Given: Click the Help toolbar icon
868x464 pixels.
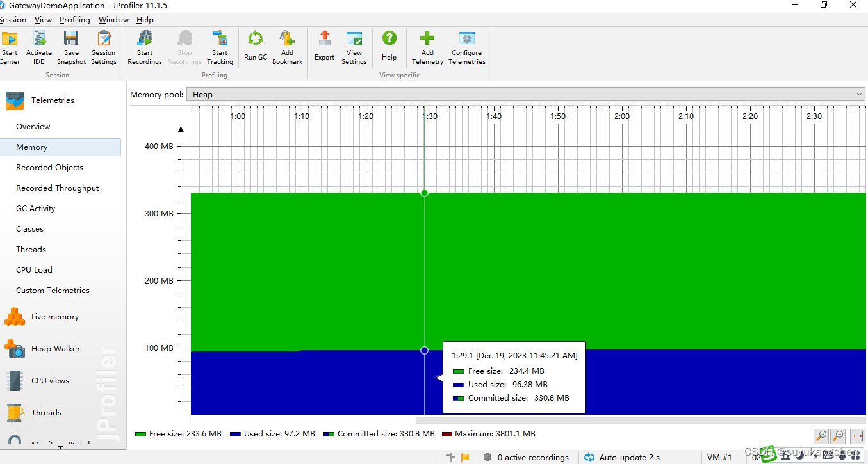Looking at the screenshot, I should (389, 46).
